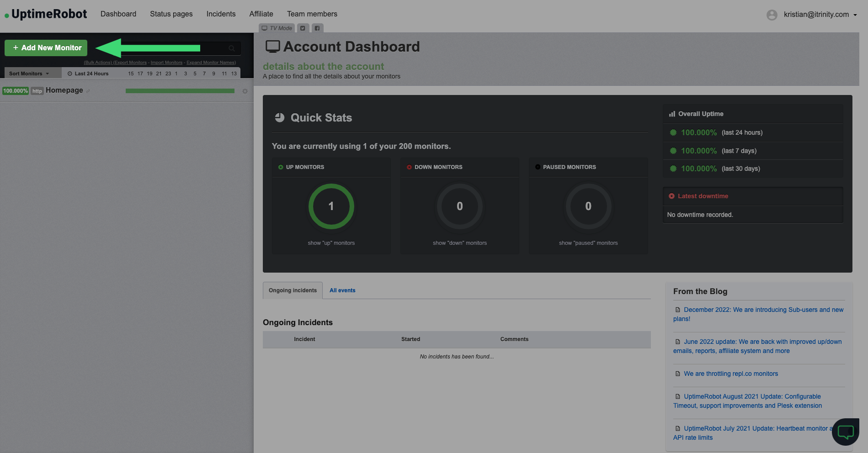Click the Started column header
Viewport: 868px width, 453px height.
(x=410, y=339)
